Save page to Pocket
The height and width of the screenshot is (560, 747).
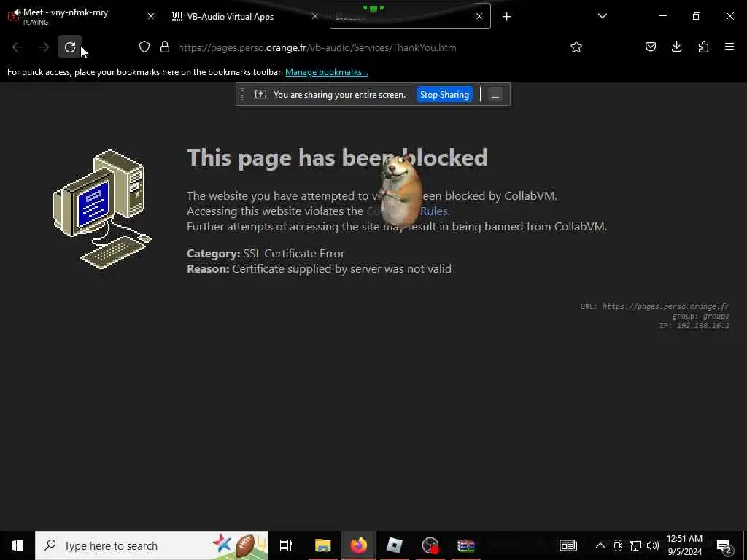(x=650, y=47)
